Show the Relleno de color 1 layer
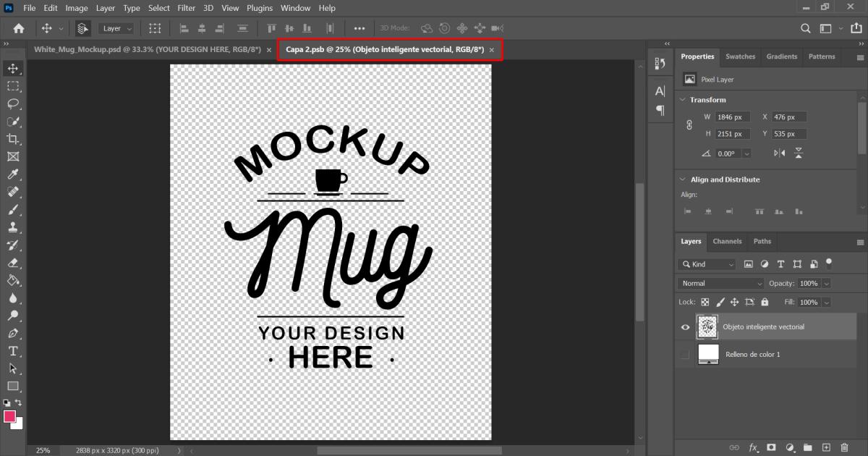The width and height of the screenshot is (868, 456). [x=684, y=354]
